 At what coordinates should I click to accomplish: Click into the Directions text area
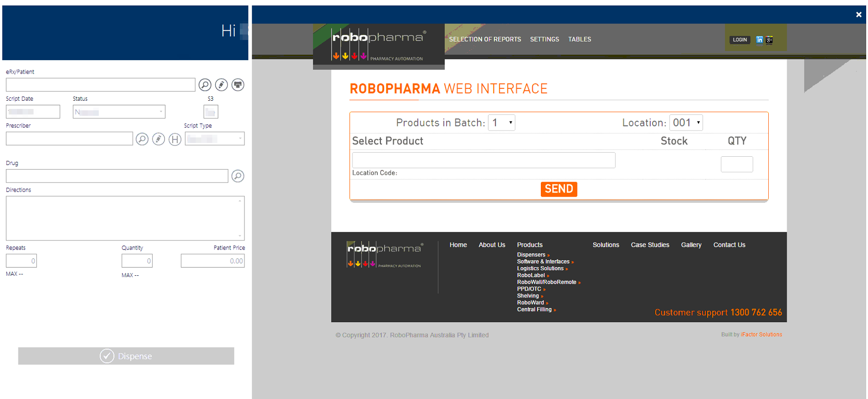point(125,218)
